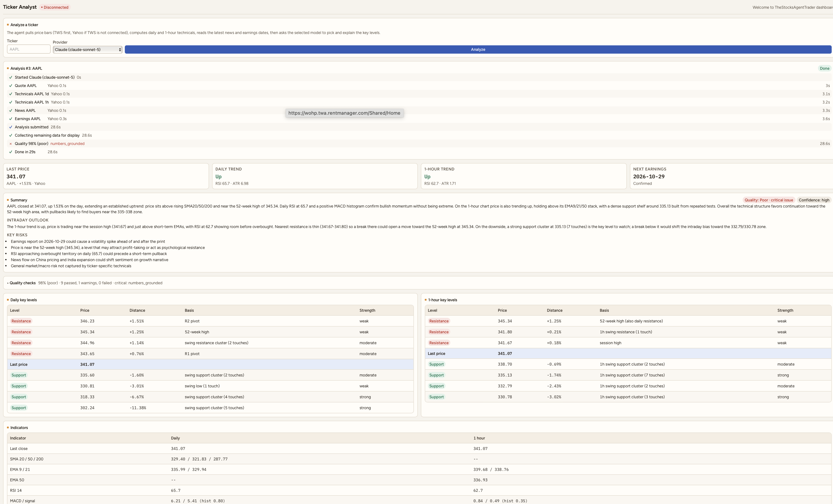Click the Next Earnings date 2026-10-29
The image size is (833, 504).
tap(648, 177)
